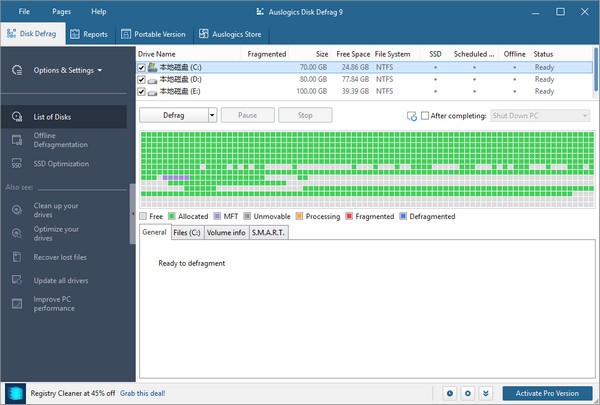
Task: Sort by the Drive Name column header
Action: point(157,54)
